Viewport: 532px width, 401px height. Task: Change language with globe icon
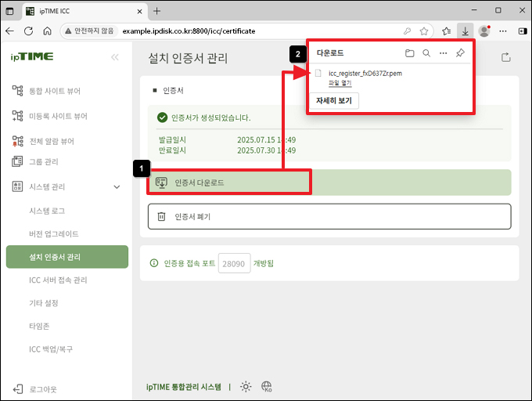click(x=267, y=387)
